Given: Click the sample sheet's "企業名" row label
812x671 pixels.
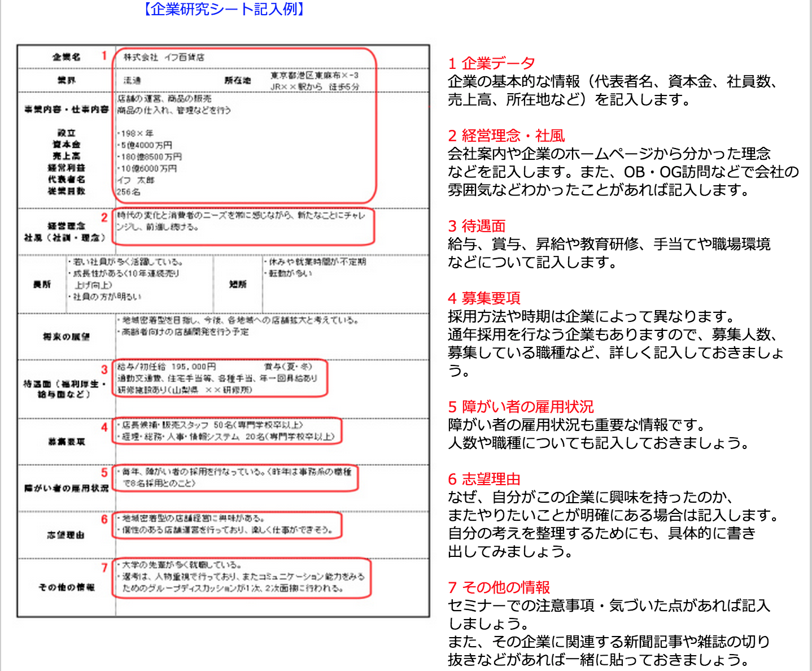Looking at the screenshot, I should 66,57.
